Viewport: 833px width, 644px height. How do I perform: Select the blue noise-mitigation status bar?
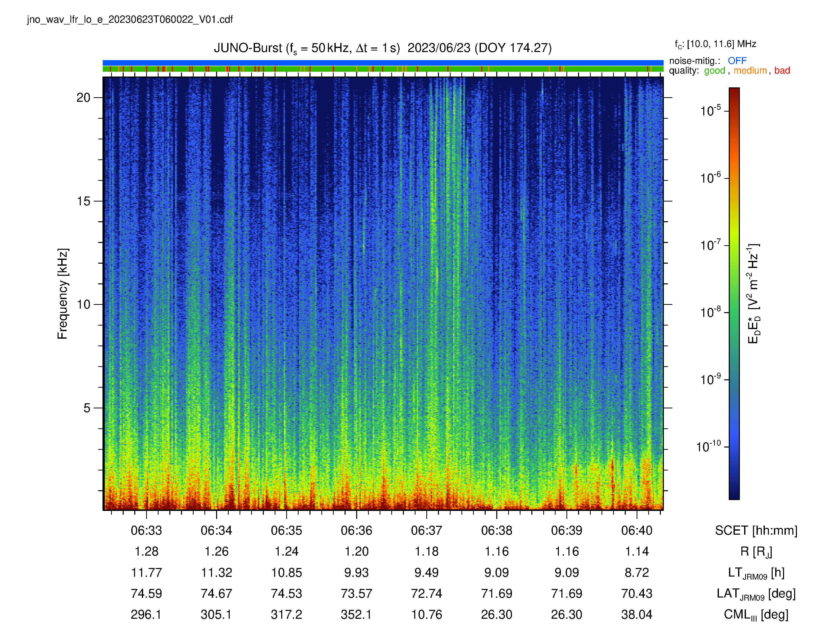point(383,63)
